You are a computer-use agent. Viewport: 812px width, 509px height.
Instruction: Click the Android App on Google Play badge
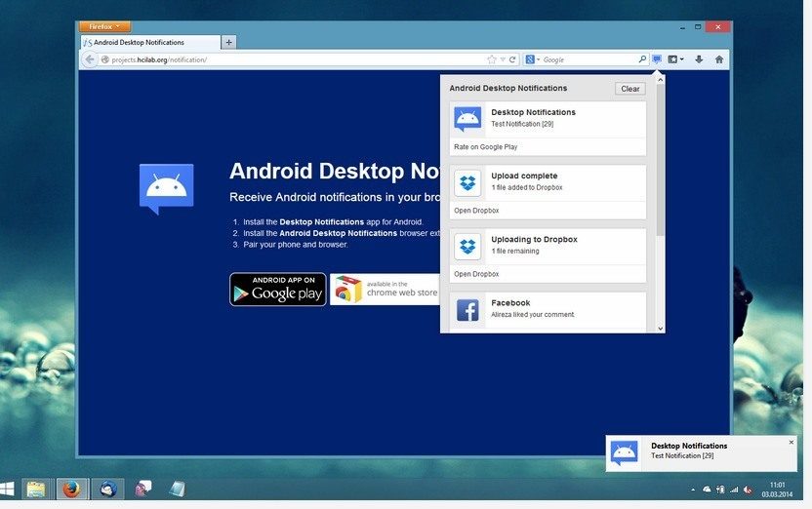[278, 290]
